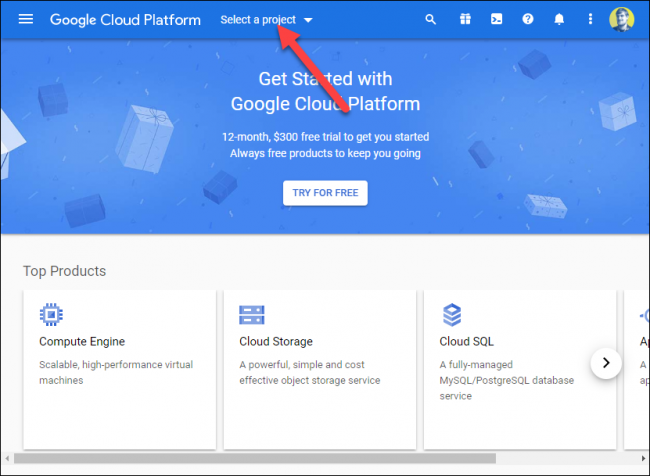
Task: Open the three-dot settings menu
Action: (590, 19)
